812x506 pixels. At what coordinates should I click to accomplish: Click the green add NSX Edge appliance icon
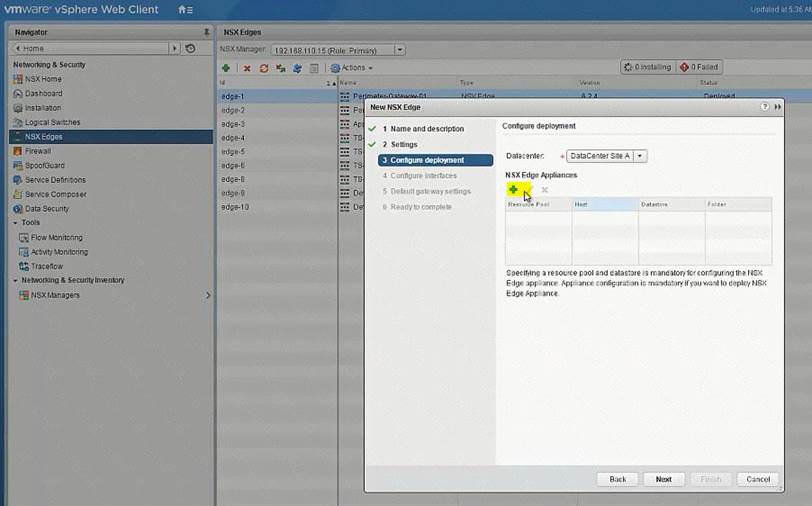click(513, 189)
